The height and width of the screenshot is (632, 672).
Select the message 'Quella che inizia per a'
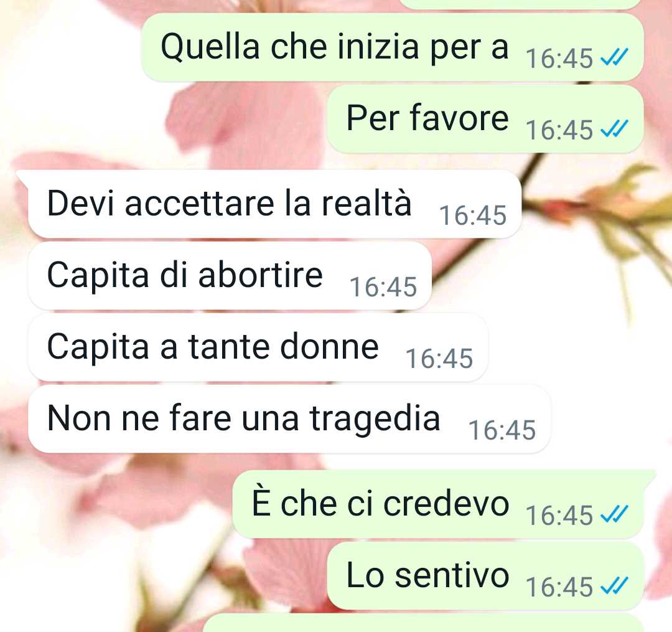(x=393, y=47)
